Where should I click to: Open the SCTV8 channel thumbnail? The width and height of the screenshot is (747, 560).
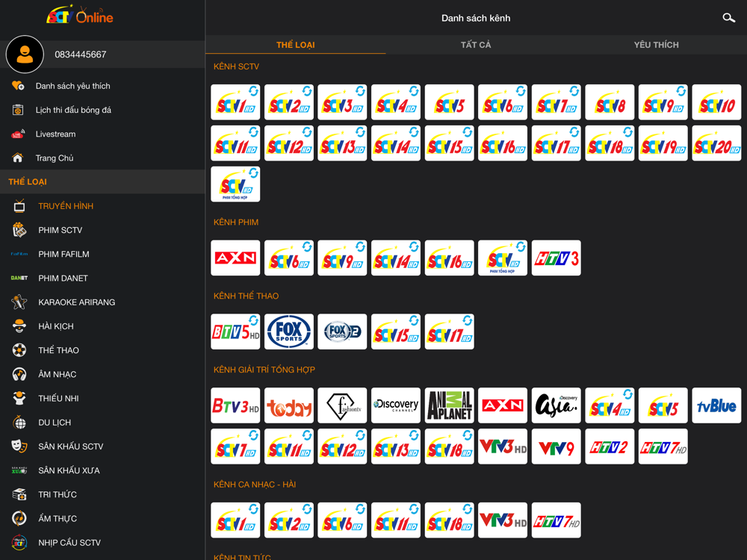click(x=610, y=102)
